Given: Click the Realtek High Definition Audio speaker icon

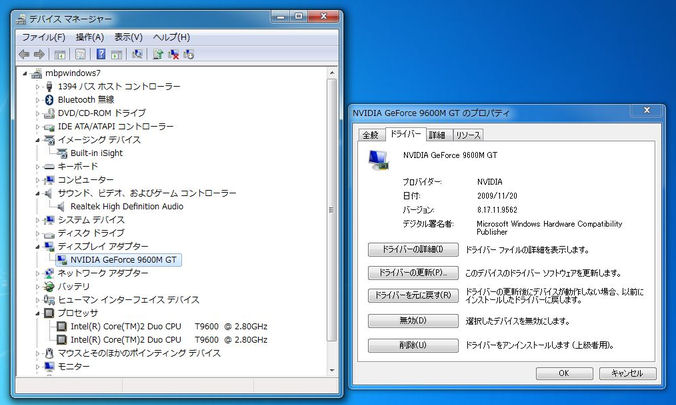Looking at the screenshot, I should pos(62,207).
